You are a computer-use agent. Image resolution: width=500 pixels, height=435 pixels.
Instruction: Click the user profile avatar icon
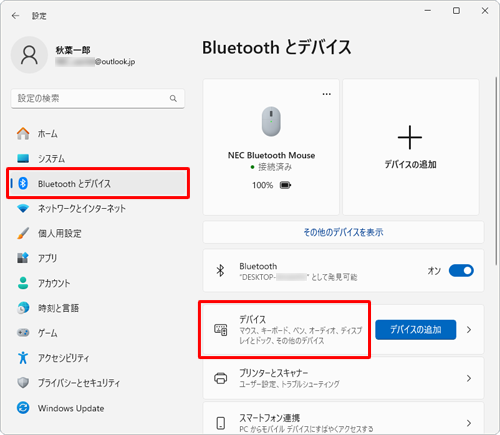pos(29,55)
